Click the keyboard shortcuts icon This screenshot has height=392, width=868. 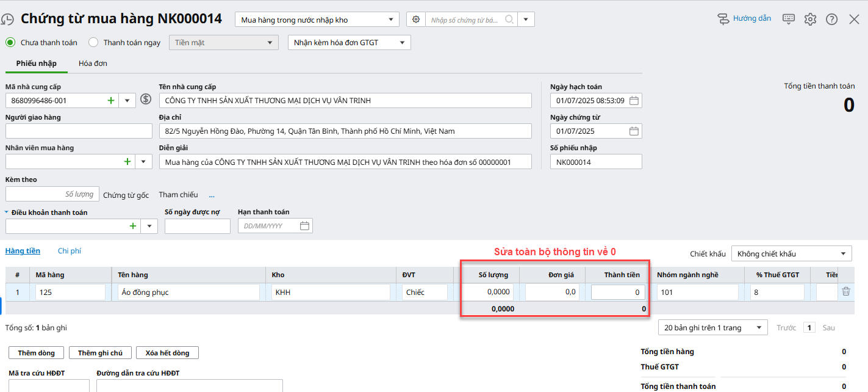(x=789, y=19)
